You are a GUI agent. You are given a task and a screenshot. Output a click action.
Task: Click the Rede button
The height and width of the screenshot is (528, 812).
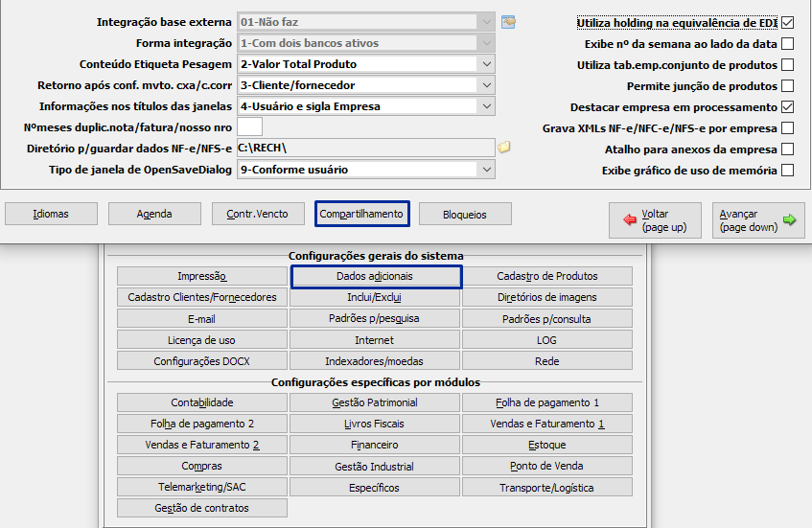[547, 361]
